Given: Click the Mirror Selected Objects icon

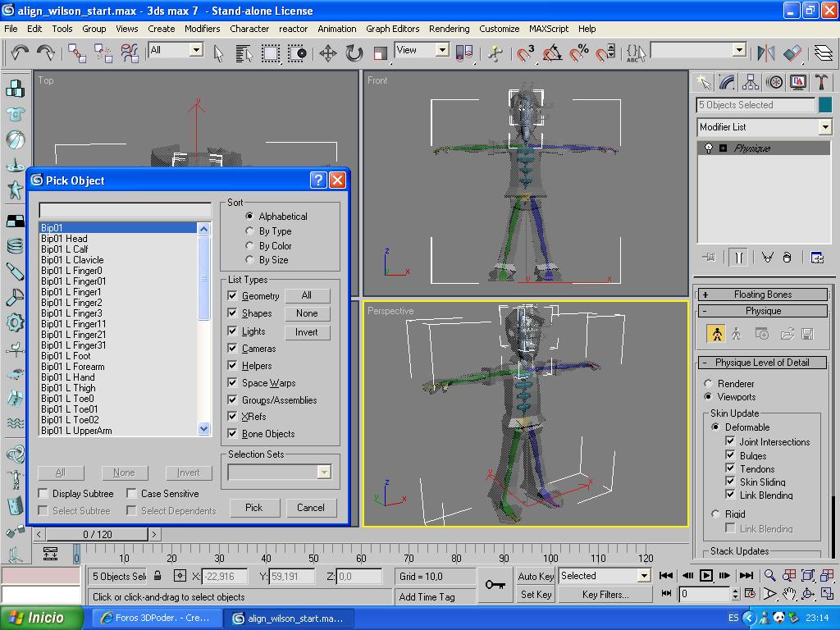Looking at the screenshot, I should (x=766, y=53).
